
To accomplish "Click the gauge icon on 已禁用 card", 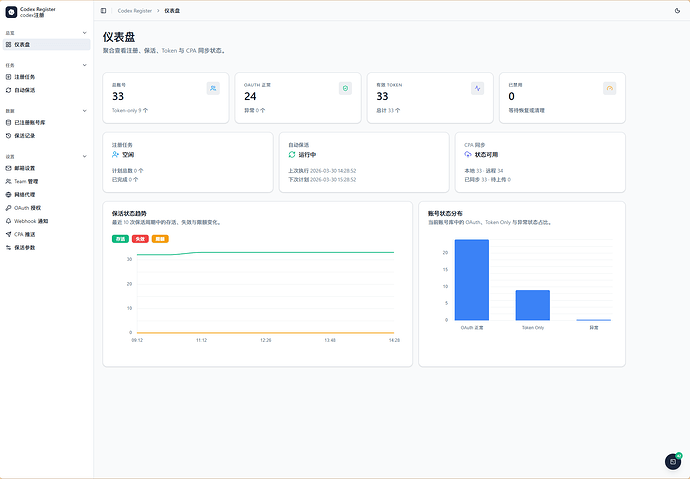I will [609, 88].
